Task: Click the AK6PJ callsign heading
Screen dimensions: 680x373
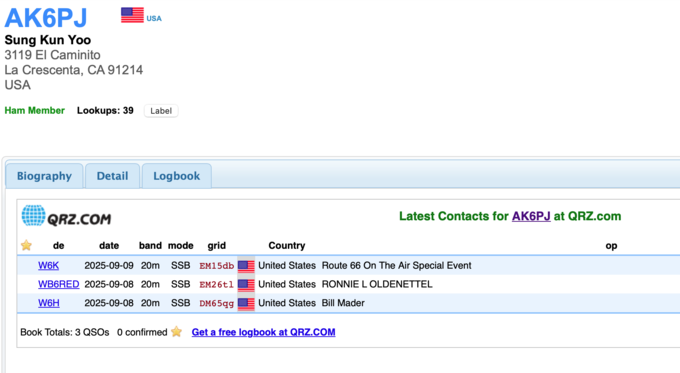Action: [x=46, y=18]
